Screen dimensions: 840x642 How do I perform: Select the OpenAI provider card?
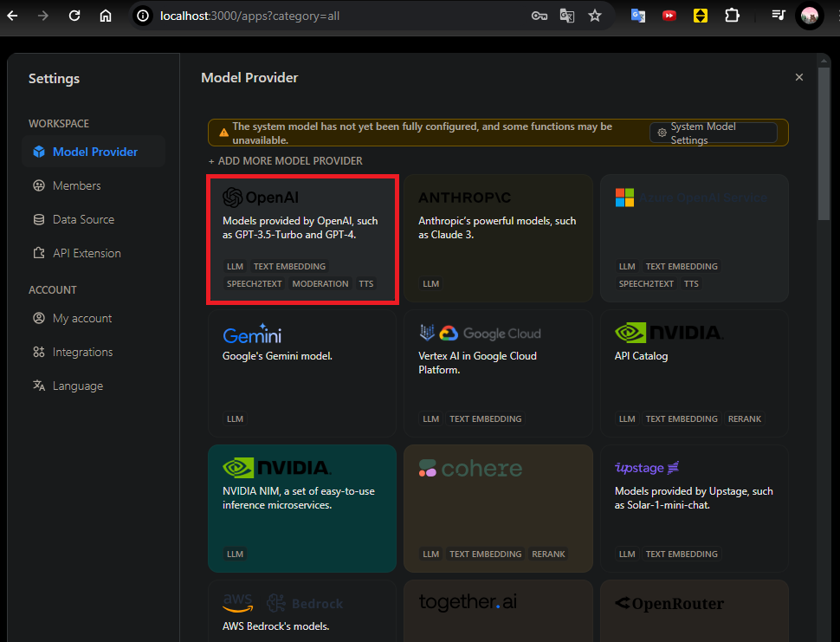[x=302, y=239]
